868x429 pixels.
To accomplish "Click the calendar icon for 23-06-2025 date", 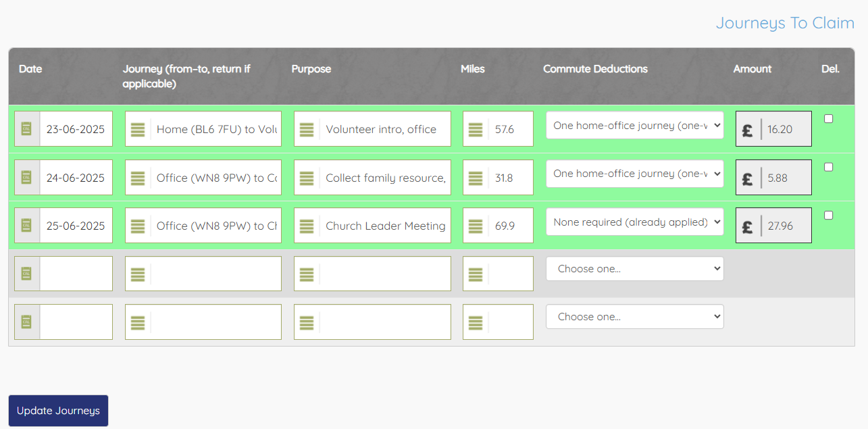I will coord(26,129).
